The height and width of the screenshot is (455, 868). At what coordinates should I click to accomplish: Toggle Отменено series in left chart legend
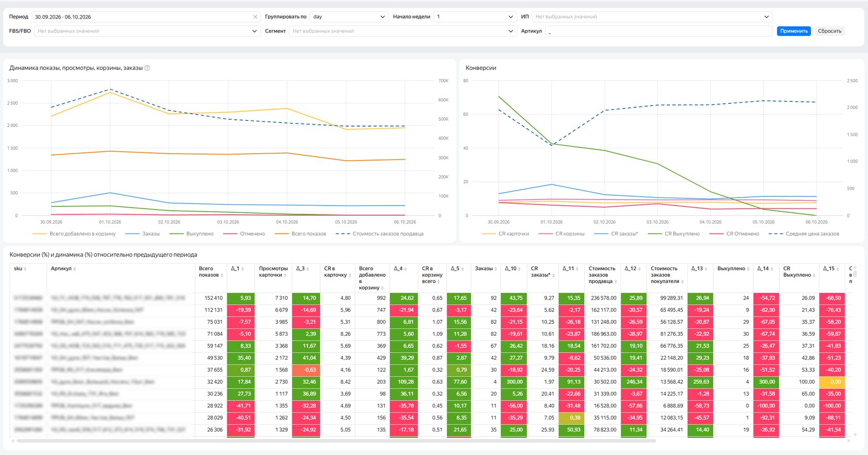point(244,234)
